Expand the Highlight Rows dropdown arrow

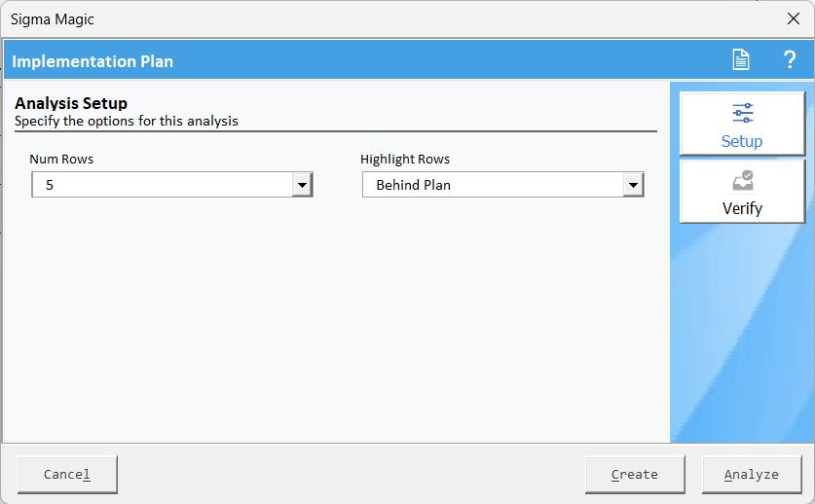[633, 185]
